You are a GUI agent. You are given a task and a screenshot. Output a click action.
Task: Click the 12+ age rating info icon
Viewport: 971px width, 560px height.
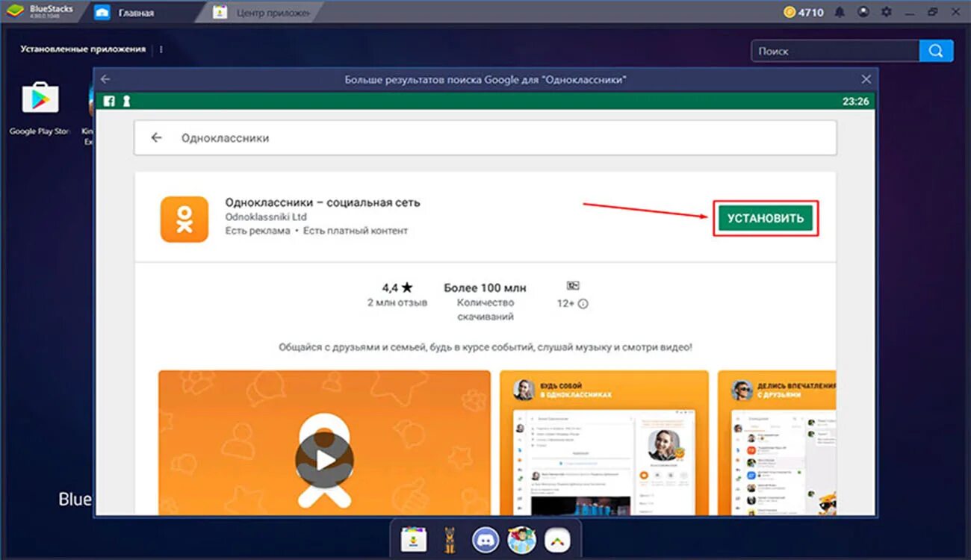click(x=583, y=304)
